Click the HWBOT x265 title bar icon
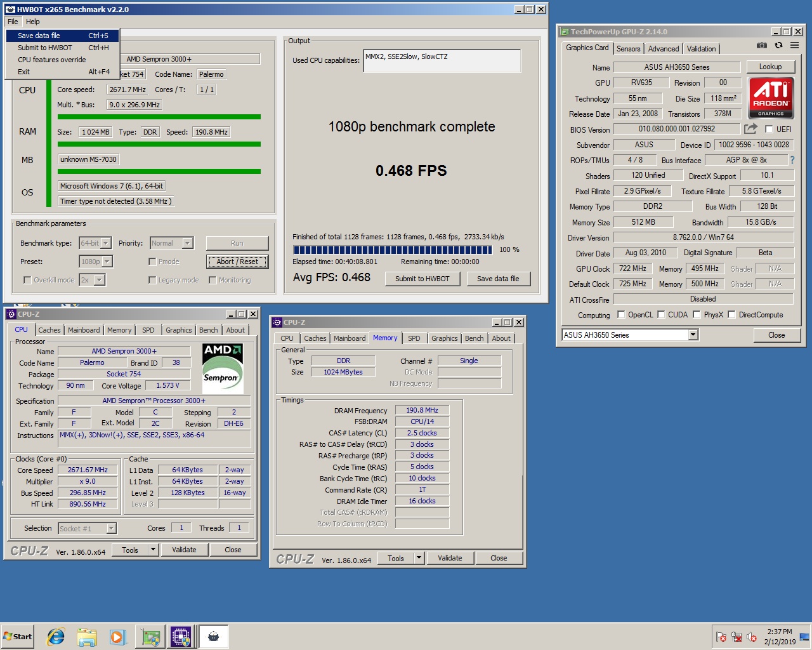Screen dimensions: 812x650 point(10,10)
